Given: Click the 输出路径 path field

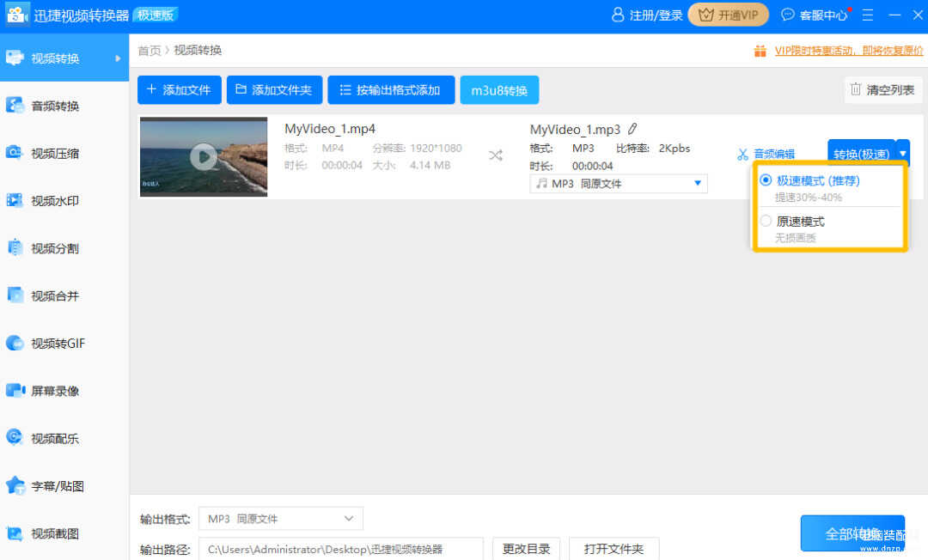Looking at the screenshot, I should point(341,549).
